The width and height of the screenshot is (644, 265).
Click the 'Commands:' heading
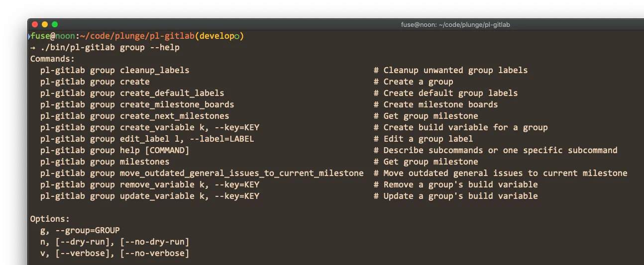[53, 59]
